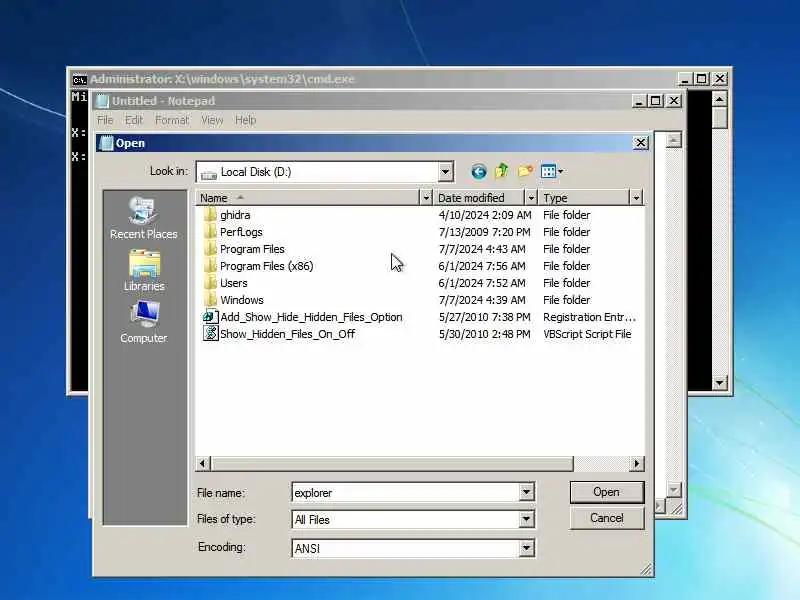Image resolution: width=800 pixels, height=600 pixels.
Task: Open the view options arrow beside views icon
Action: 560,171
